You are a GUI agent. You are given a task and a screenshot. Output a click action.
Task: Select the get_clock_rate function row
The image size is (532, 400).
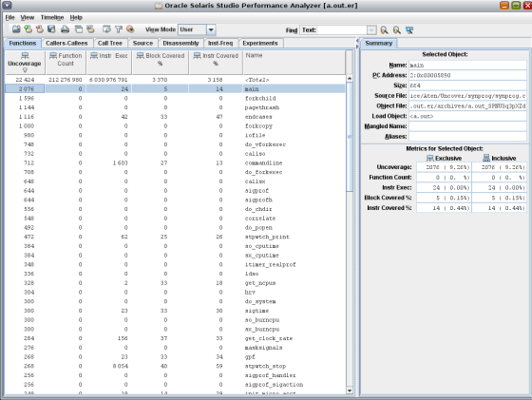coord(175,338)
